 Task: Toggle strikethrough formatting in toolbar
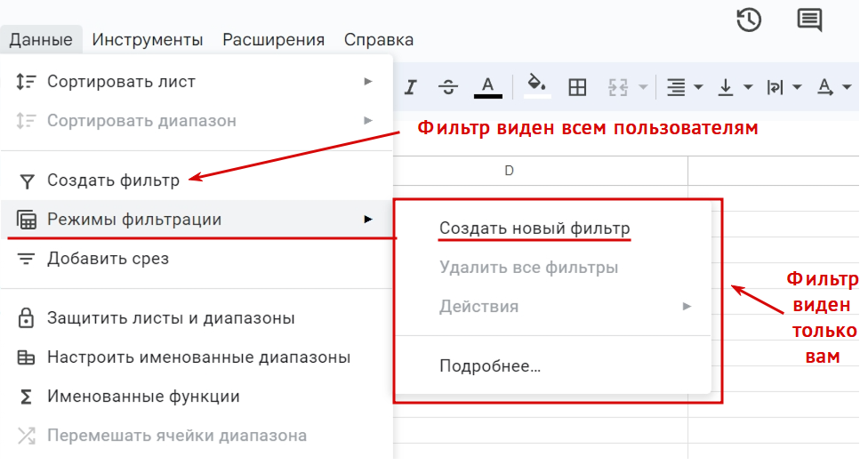coord(448,87)
